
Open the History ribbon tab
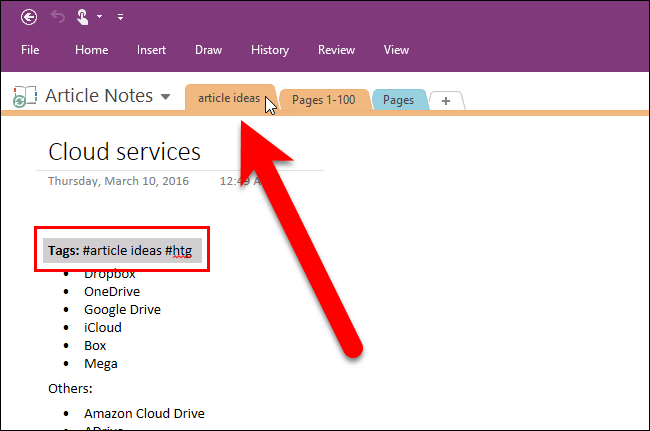pyautogui.click(x=269, y=50)
